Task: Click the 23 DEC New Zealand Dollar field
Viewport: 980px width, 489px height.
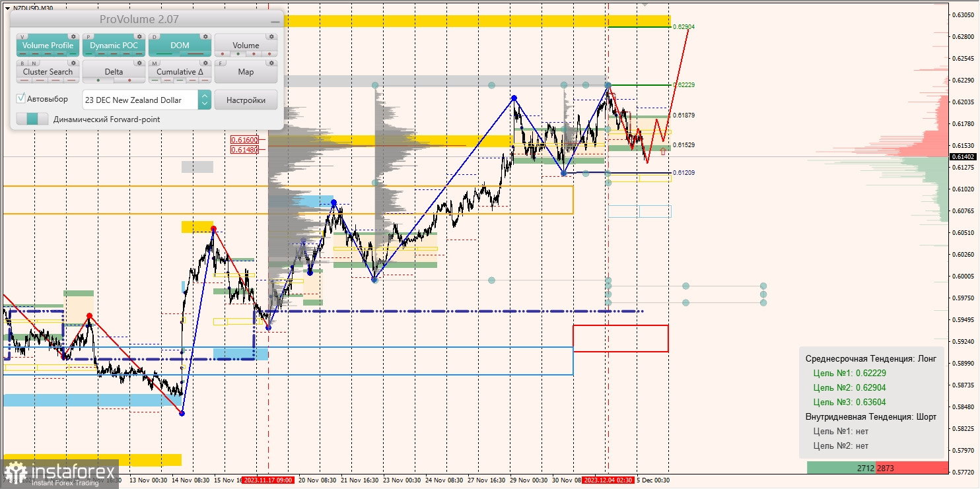Action: (x=140, y=100)
